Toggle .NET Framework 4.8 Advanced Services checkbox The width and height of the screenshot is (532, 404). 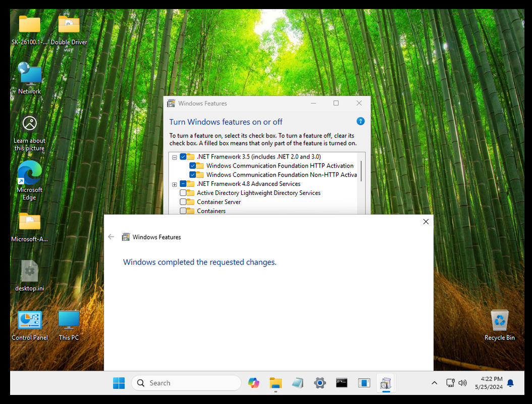(x=183, y=184)
